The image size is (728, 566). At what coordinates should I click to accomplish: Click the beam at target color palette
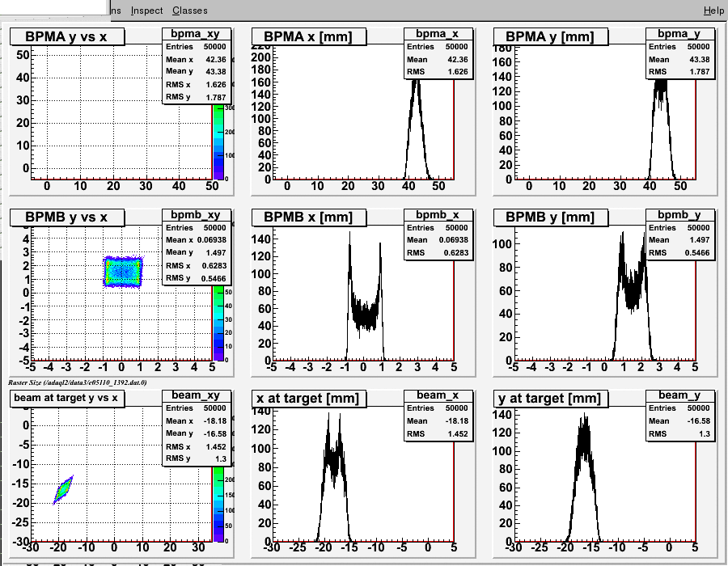coord(218,504)
